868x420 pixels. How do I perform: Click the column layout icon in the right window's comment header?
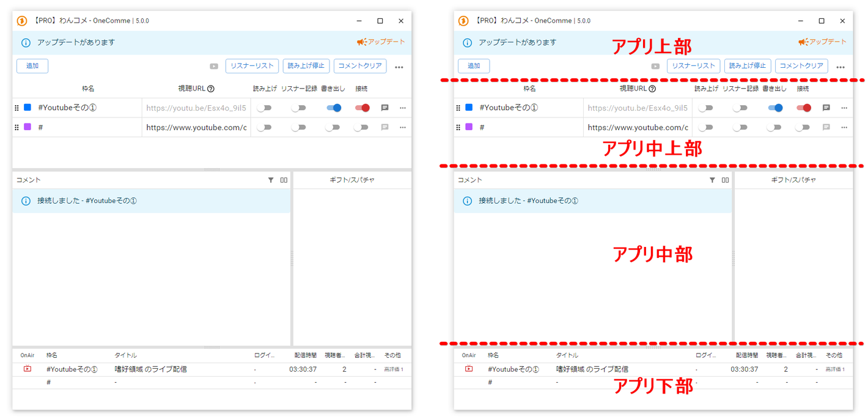725,180
